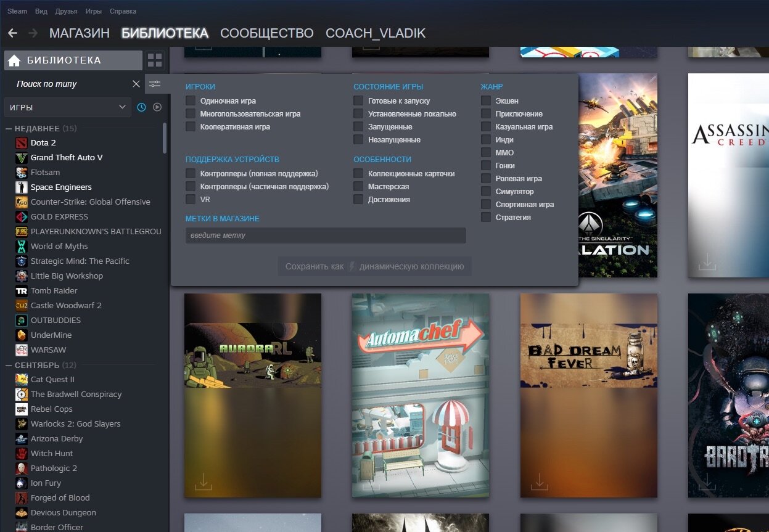Click the store tags input field
Image resolution: width=769 pixels, height=532 pixels.
click(326, 235)
